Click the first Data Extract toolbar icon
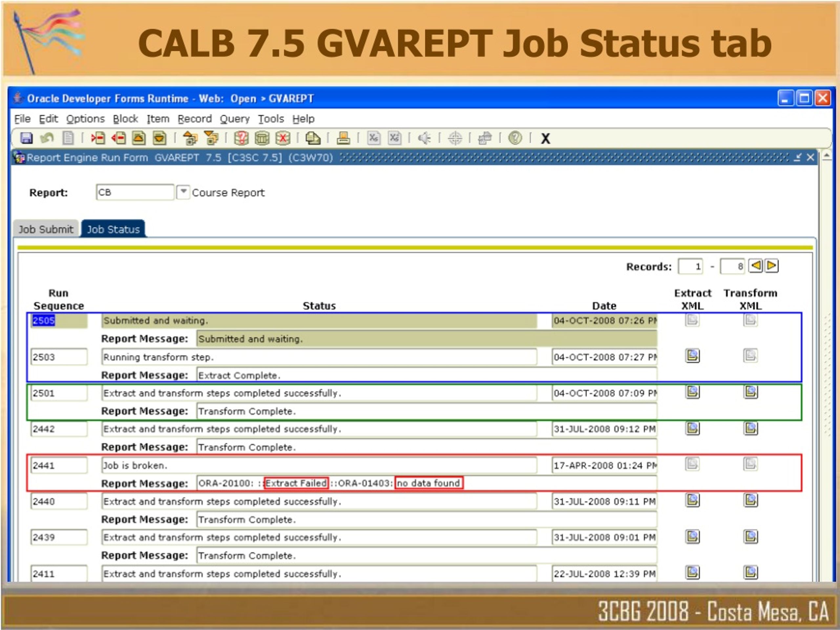This screenshot has width=840, height=630. click(x=374, y=138)
